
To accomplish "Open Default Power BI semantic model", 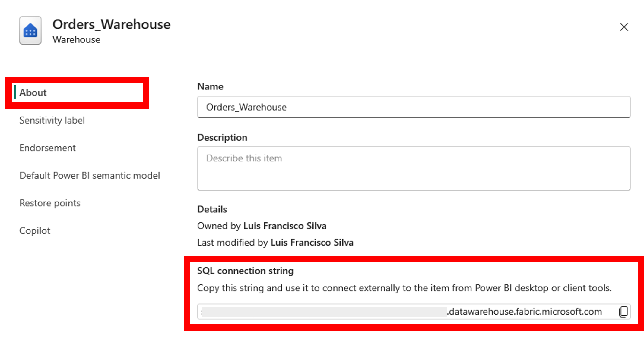I will pos(90,175).
